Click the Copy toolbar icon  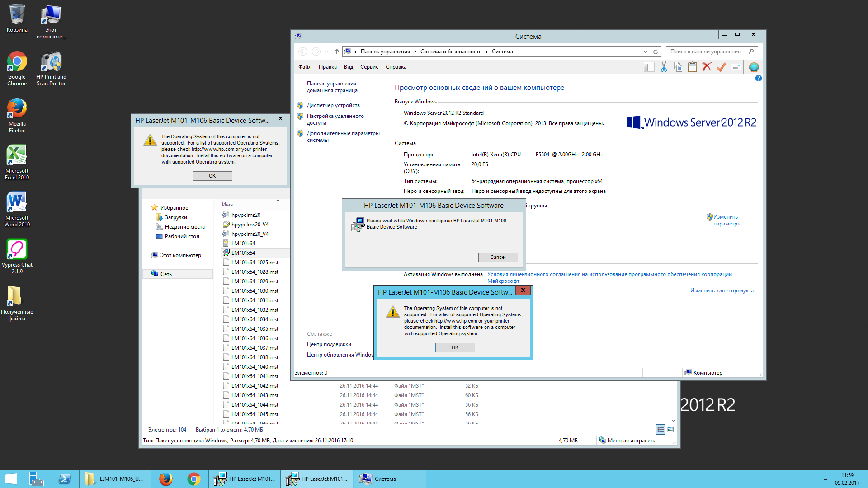click(678, 67)
